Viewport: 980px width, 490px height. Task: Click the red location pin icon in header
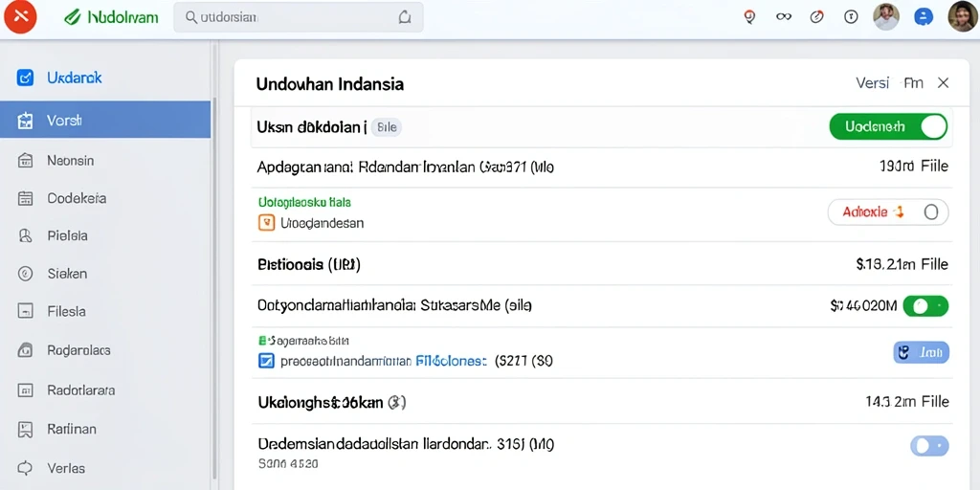[749, 17]
